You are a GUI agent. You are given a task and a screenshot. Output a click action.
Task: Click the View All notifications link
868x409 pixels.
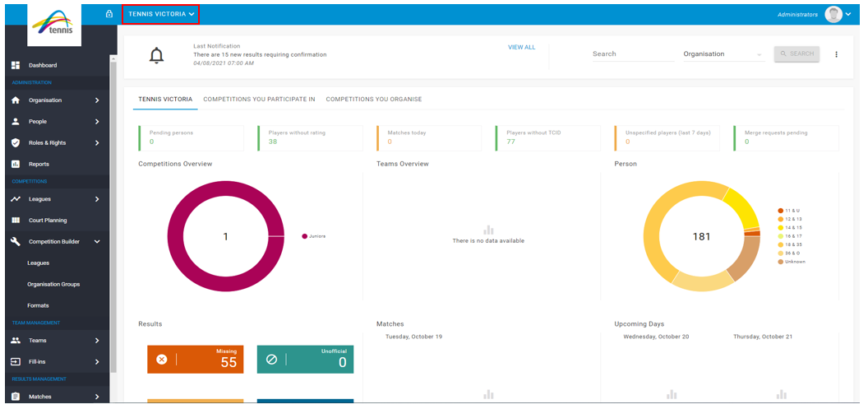[521, 47]
